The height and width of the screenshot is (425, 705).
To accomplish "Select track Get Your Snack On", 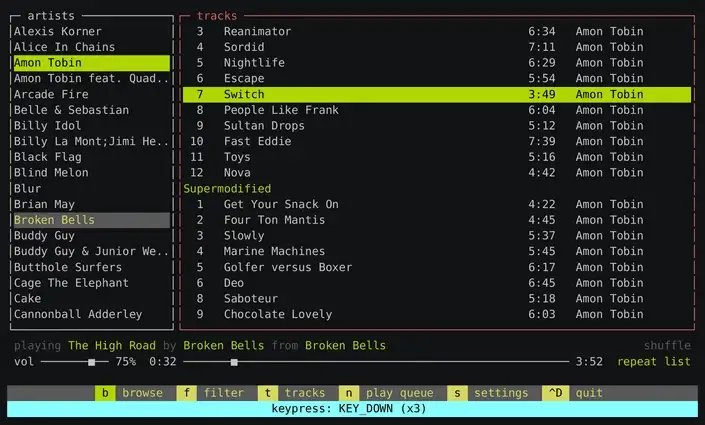I will click(437, 204).
